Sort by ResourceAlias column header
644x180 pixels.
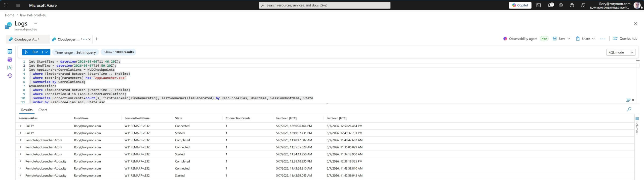click(28, 118)
